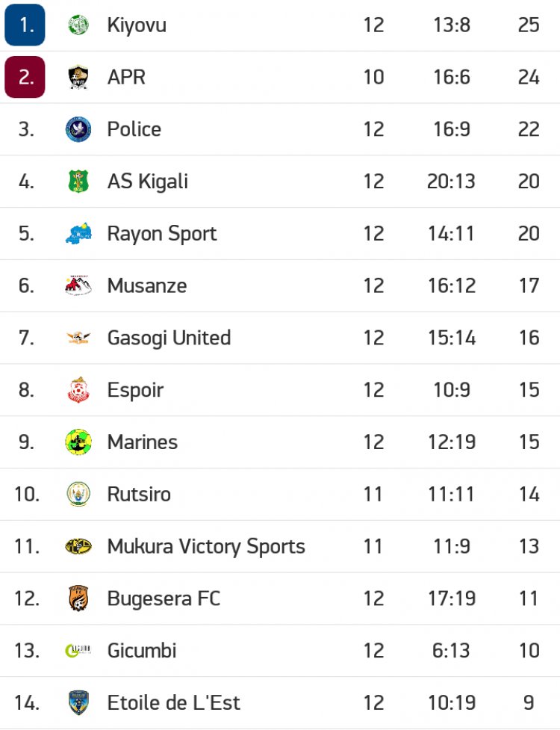This screenshot has height=730, width=560.
Task: Click the Gicumbi team name
Action: coord(142,651)
